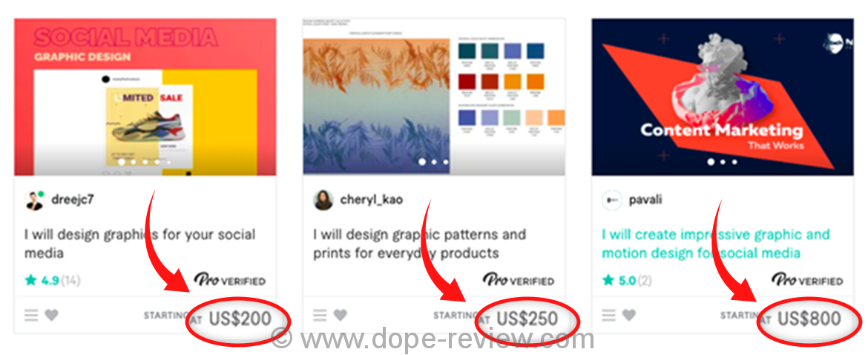Open 'I will design graphics for your social media' gig
This screenshot has height=355, width=868.
pyautogui.click(x=139, y=244)
